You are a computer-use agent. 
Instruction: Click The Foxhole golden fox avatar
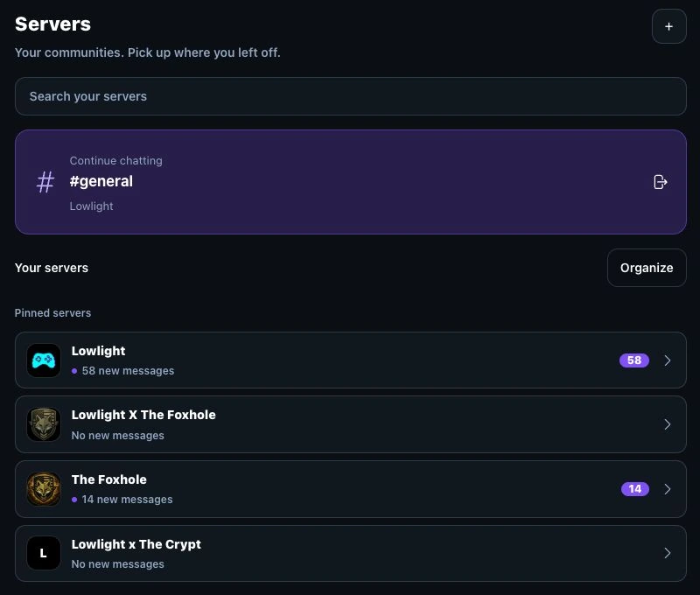44,489
